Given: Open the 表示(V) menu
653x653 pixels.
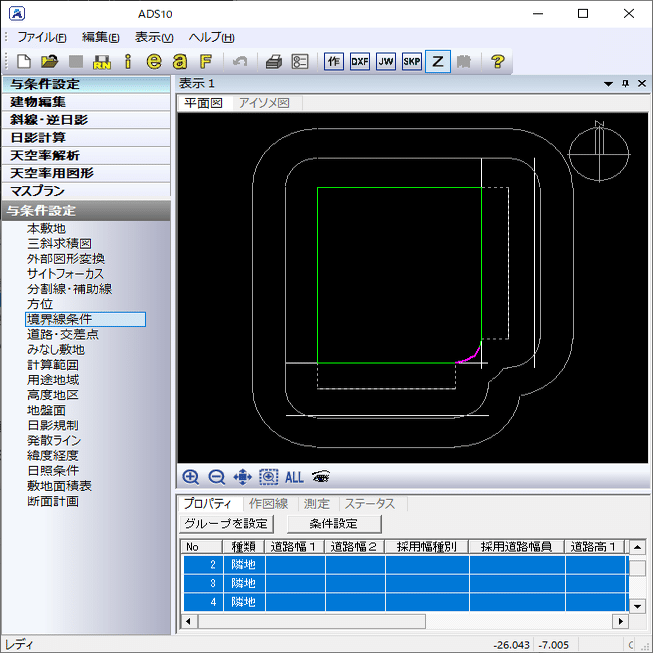Looking at the screenshot, I should click(x=154, y=37).
